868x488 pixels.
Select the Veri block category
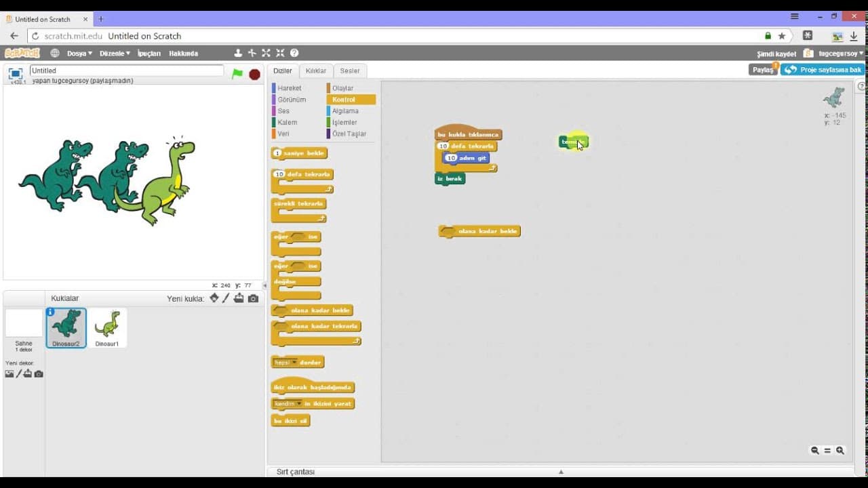pos(283,134)
